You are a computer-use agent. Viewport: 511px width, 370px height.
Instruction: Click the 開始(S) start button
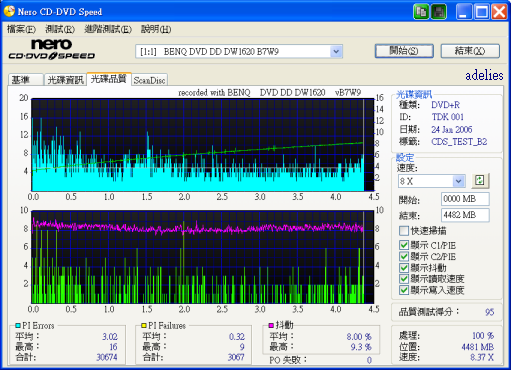(x=404, y=51)
